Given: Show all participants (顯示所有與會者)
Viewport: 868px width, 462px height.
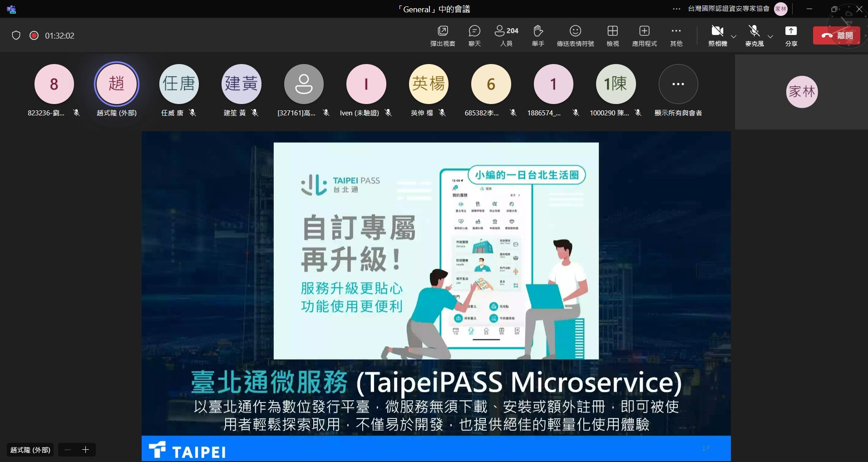Looking at the screenshot, I should tap(678, 84).
